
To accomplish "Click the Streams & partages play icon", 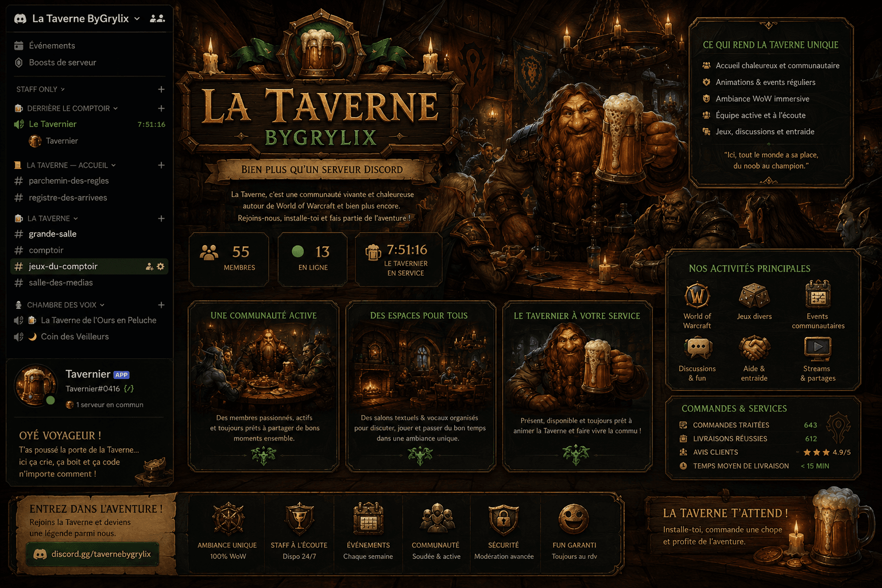I will 818,348.
